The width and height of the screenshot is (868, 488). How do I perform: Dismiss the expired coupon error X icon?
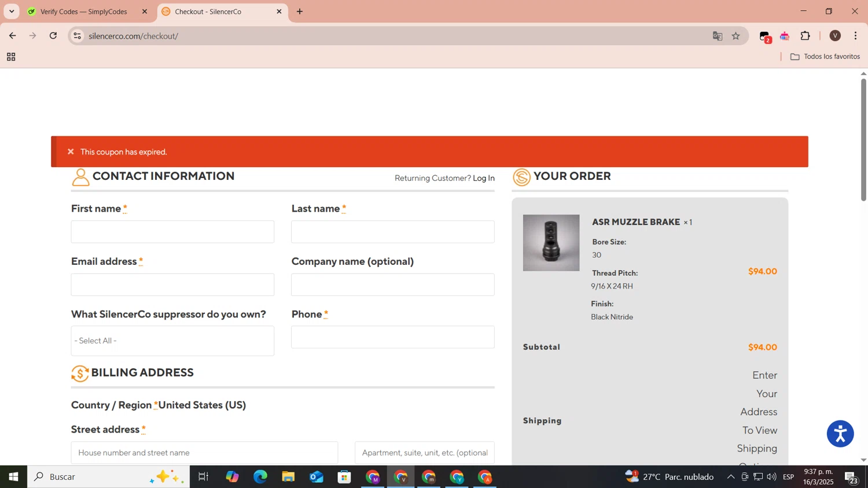pos(71,152)
